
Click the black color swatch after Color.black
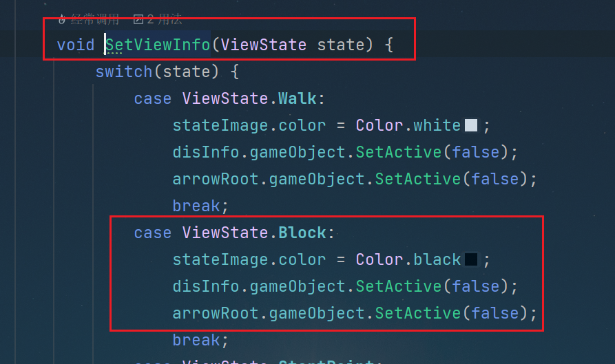(470, 259)
